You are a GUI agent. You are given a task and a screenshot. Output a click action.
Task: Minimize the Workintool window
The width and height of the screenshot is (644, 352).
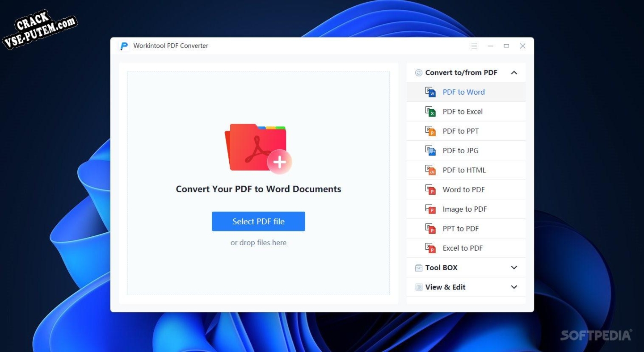click(491, 46)
